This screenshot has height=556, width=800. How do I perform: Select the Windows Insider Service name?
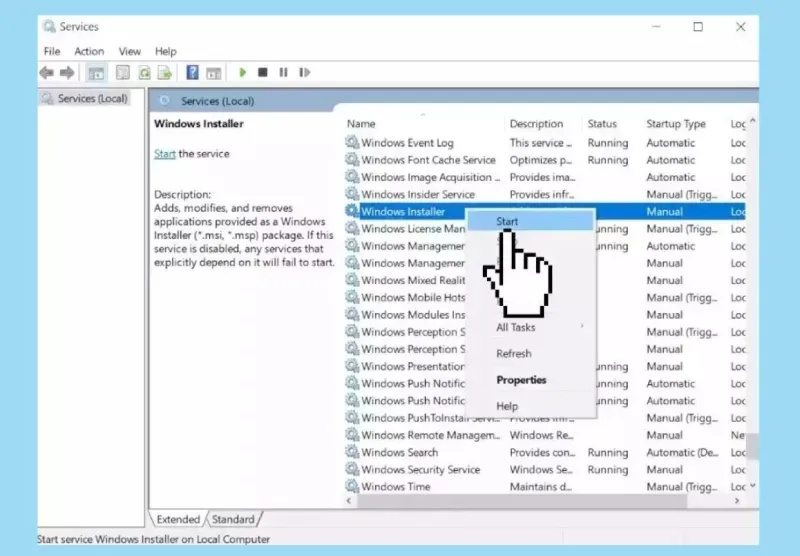(x=418, y=194)
